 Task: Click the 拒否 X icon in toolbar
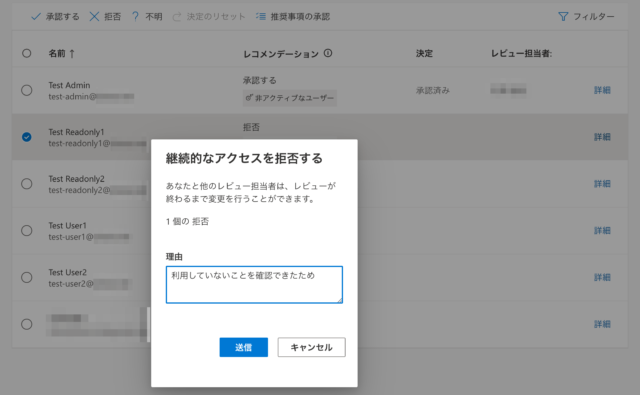tap(94, 17)
